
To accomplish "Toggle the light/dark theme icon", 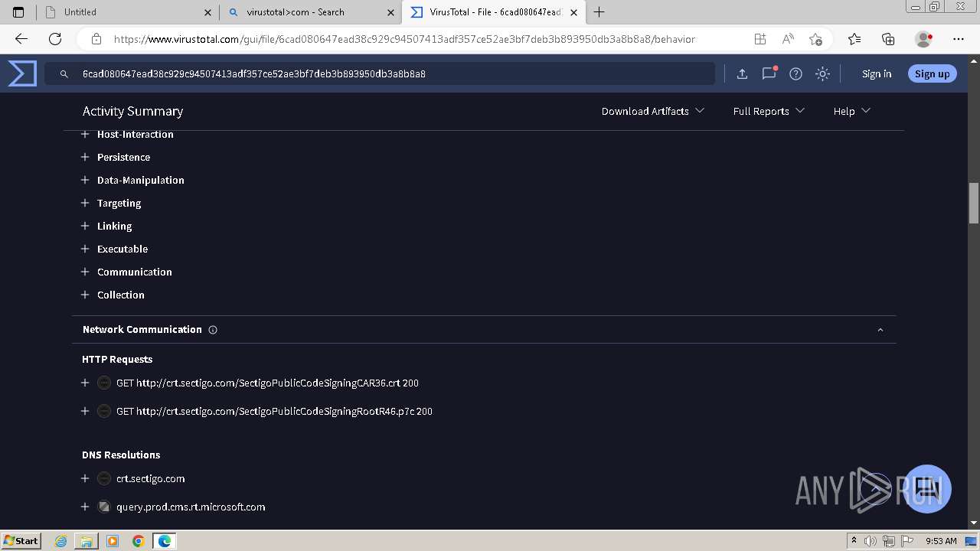I will coord(822,73).
